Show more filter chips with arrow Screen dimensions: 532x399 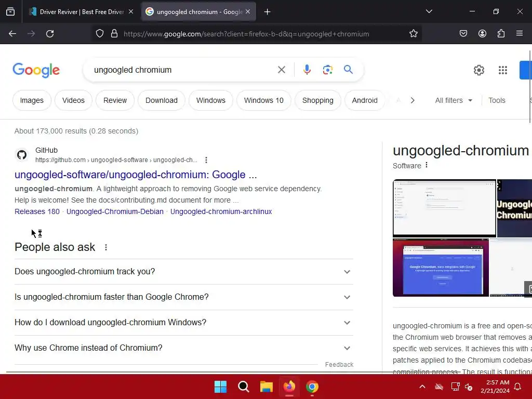tap(413, 100)
